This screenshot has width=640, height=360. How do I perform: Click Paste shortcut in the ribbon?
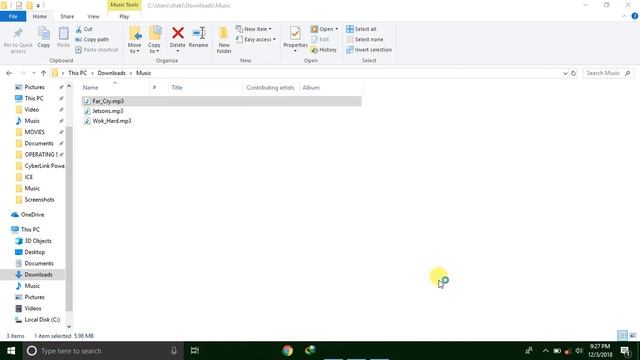point(97,50)
